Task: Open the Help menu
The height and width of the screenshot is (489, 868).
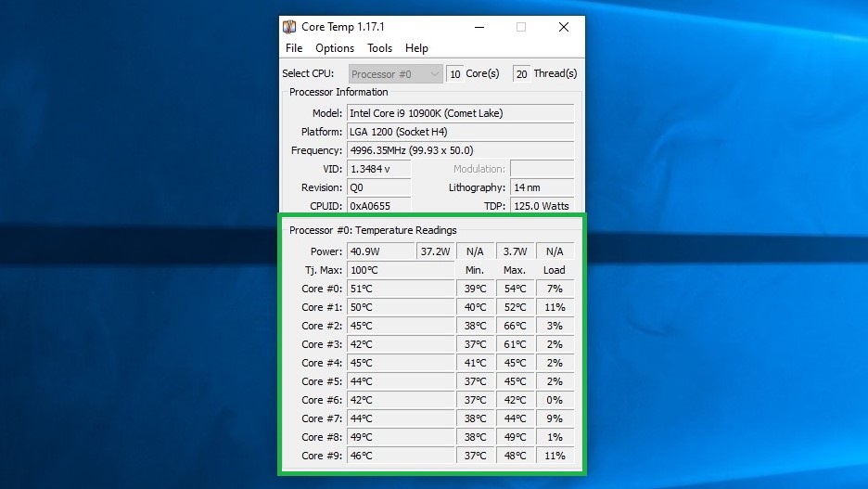Action: (x=416, y=48)
